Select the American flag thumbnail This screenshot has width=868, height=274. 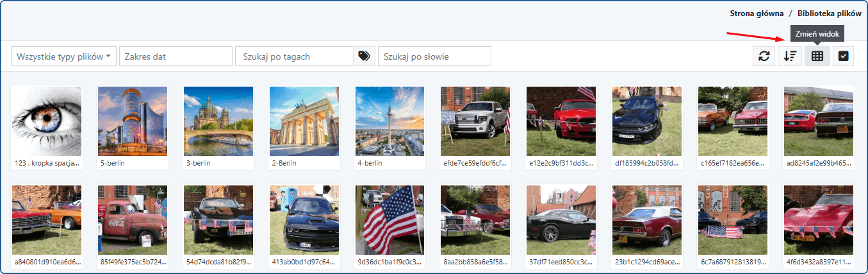pyautogui.click(x=389, y=220)
